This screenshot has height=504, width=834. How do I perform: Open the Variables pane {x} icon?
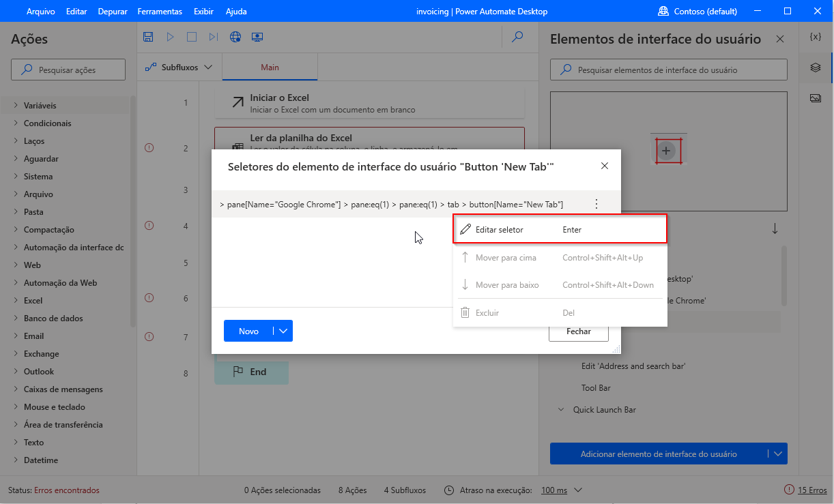(815, 36)
